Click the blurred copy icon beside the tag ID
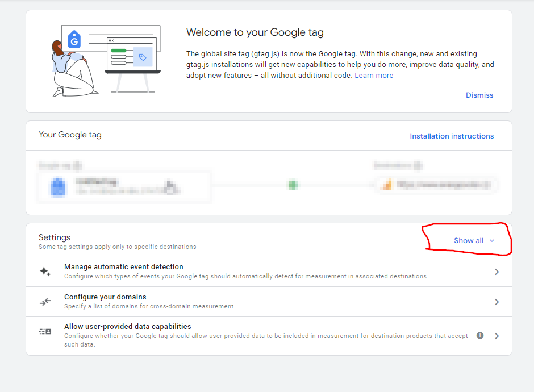Image resolution: width=534 pixels, height=392 pixels. tap(170, 185)
